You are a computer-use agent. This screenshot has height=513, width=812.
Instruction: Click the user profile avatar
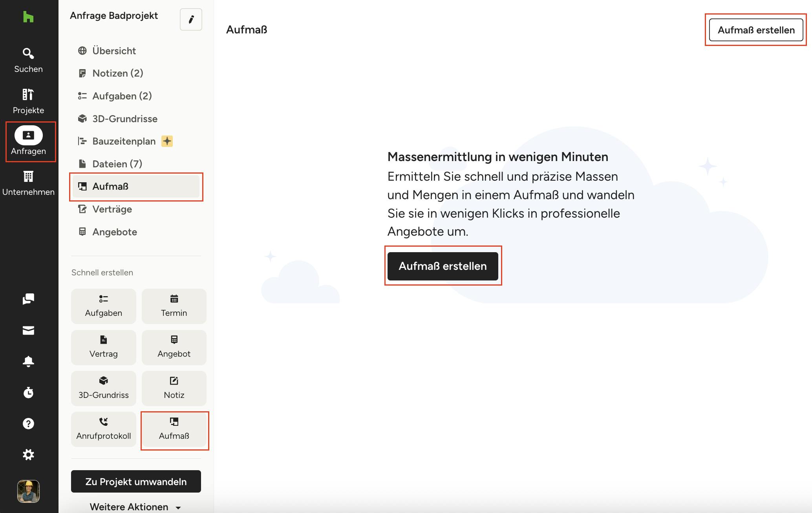point(28,491)
